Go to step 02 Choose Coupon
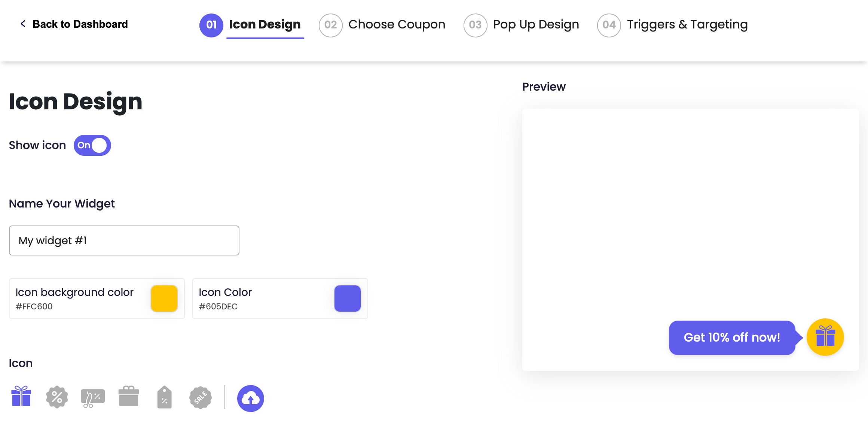 [397, 25]
